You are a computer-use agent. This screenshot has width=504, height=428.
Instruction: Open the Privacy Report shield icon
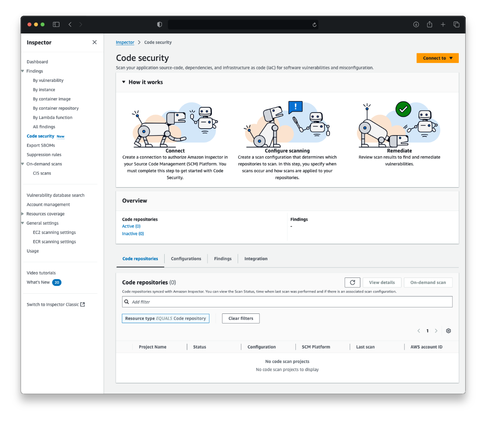(x=159, y=24)
